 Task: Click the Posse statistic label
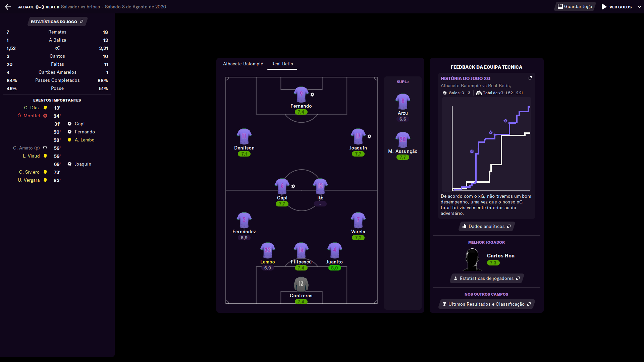point(57,88)
